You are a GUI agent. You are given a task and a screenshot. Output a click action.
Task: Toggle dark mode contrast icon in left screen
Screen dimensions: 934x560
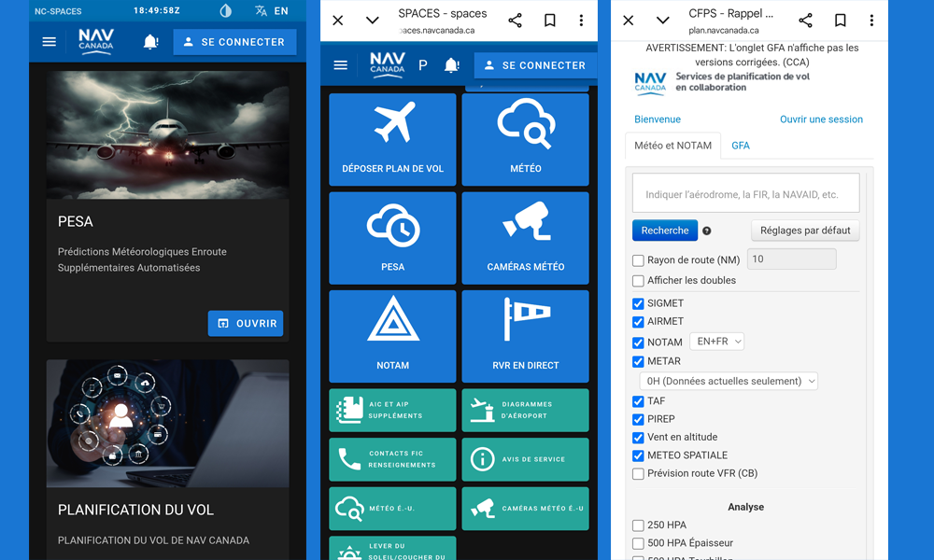226,10
